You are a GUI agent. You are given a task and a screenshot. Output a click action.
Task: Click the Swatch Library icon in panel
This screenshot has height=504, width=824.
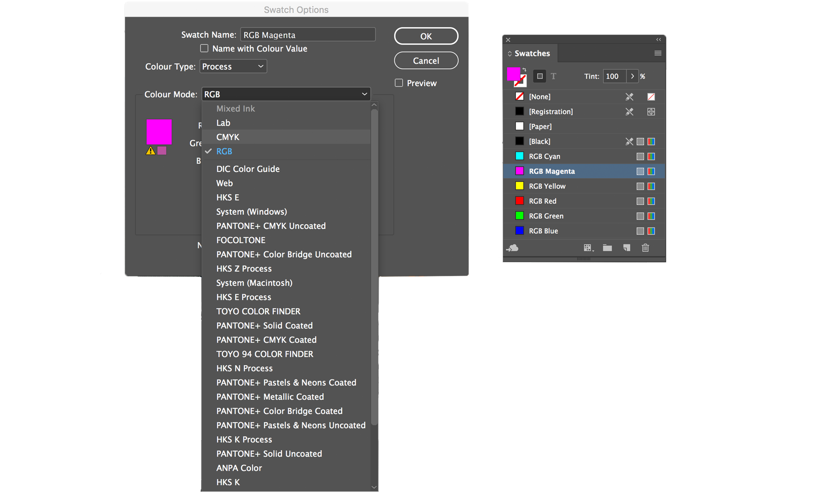587,247
